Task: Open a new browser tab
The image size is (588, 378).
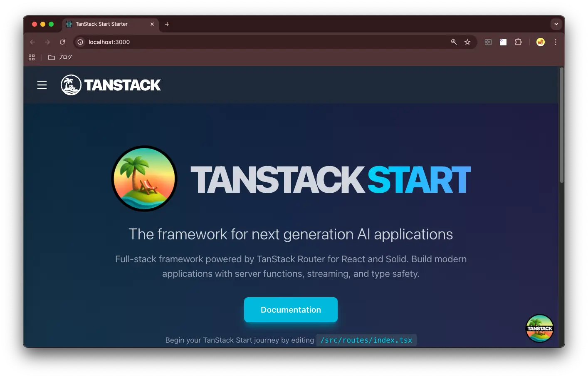Action: [167, 24]
